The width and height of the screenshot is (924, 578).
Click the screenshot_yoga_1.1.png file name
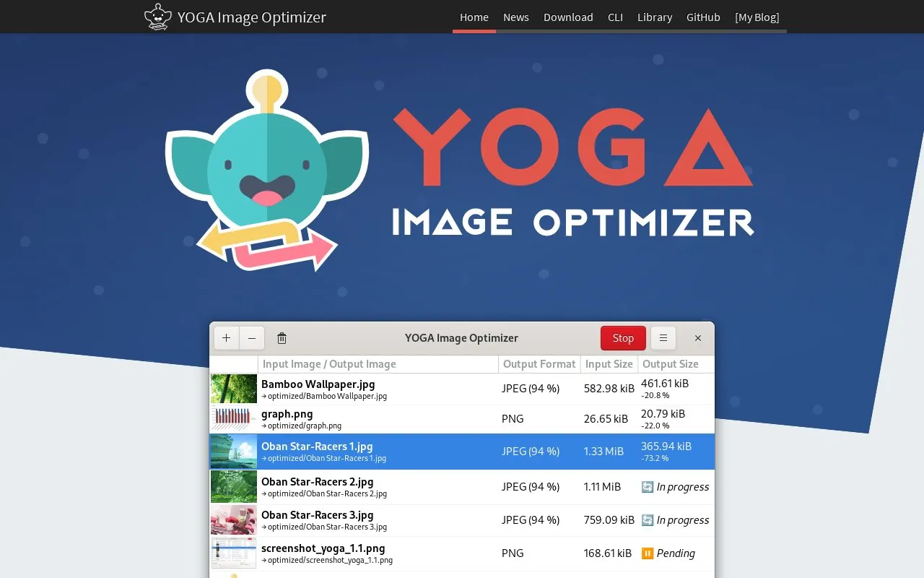tap(323, 548)
